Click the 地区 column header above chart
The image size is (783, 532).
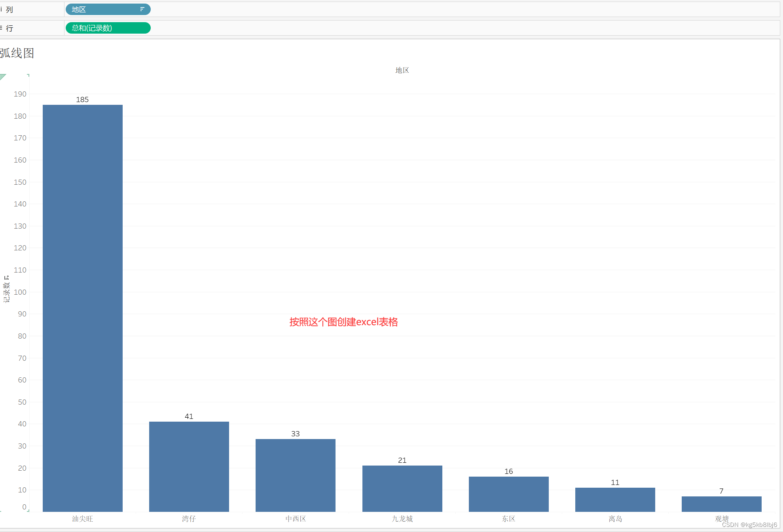402,70
